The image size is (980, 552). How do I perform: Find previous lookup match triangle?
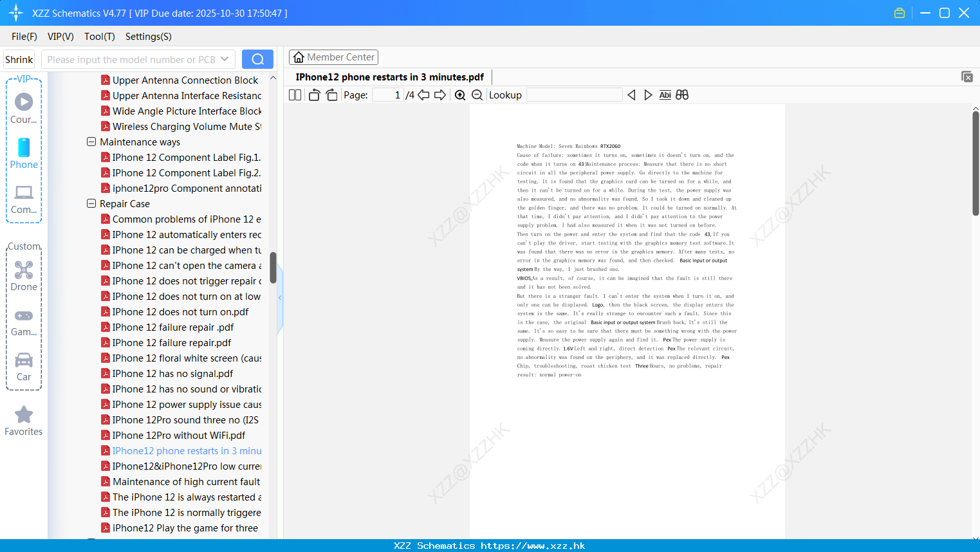coord(631,95)
